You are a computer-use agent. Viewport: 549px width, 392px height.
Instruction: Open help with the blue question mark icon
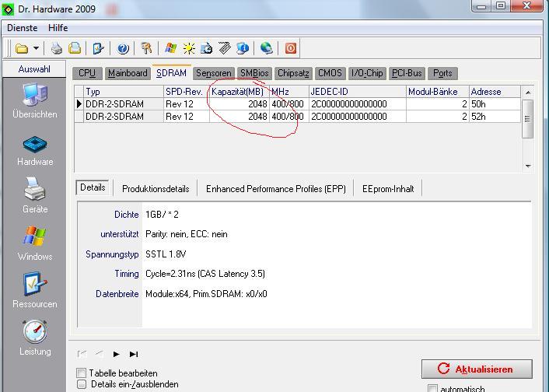[x=123, y=48]
